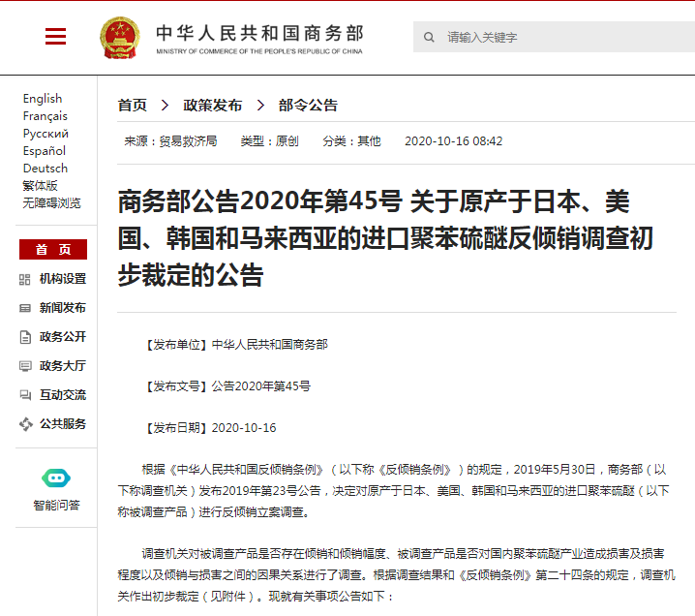
Task: Switch language to Русский
Action: tap(45, 134)
